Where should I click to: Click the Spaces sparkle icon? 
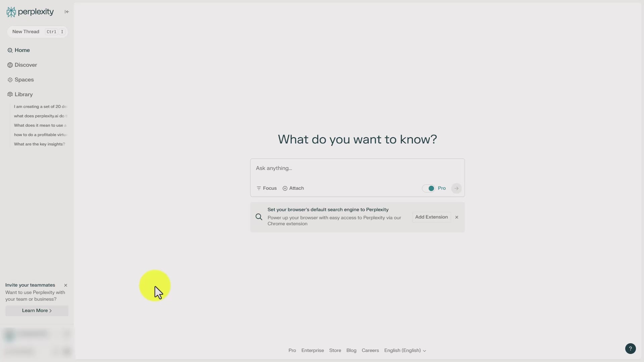click(10, 80)
